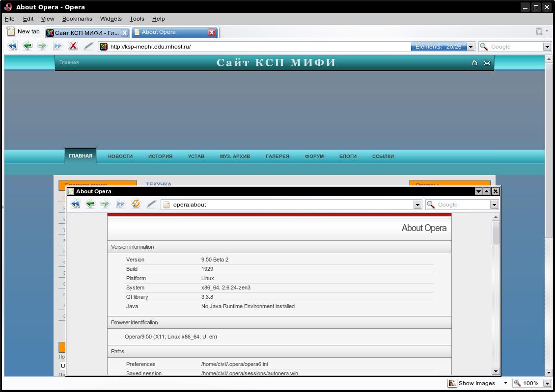Open the File menu
The height and width of the screenshot is (392, 555).
point(9,19)
